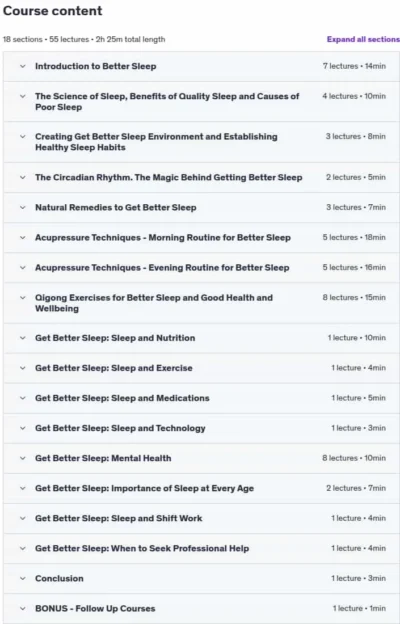Expand all sections of the course
400x624 pixels.
pos(363,39)
